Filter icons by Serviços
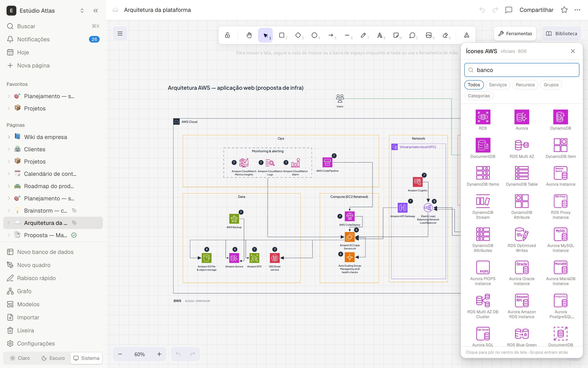The width and height of the screenshot is (588, 368). pos(498,85)
